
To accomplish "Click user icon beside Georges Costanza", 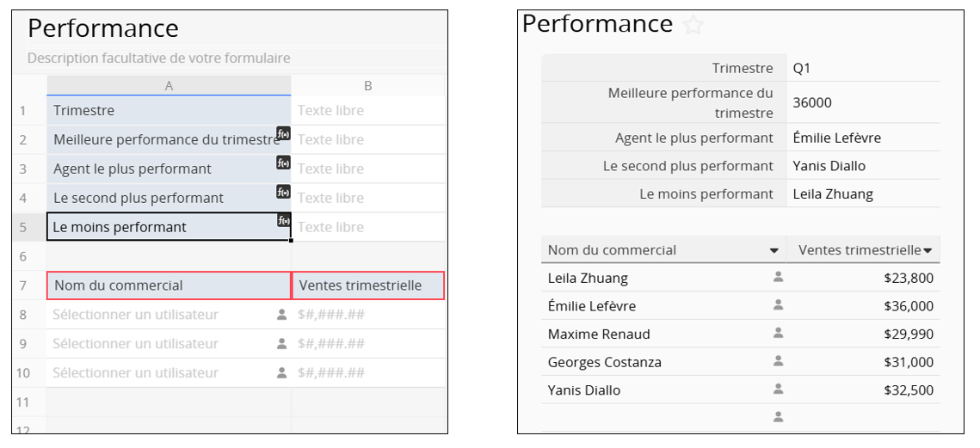I will pos(778,361).
